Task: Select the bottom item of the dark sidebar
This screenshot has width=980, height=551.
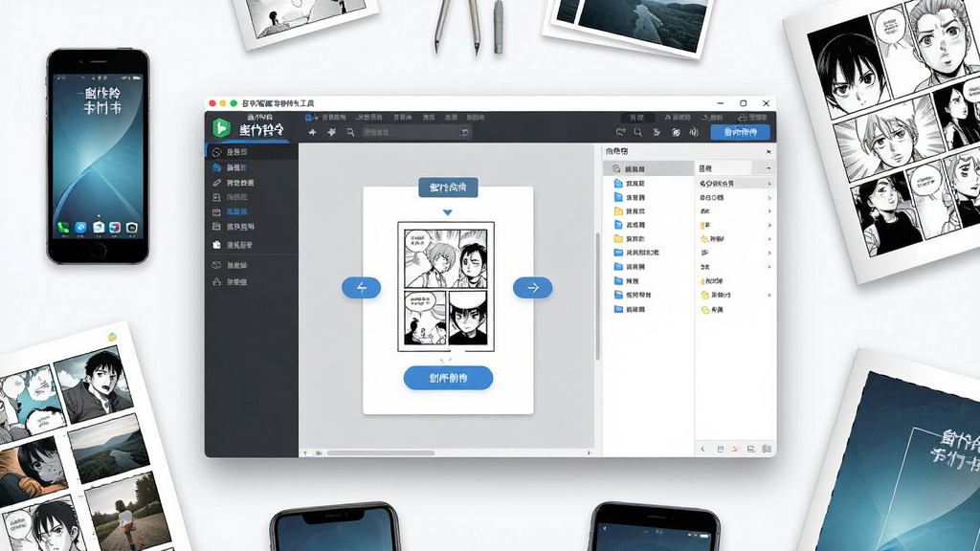Action: [252, 282]
